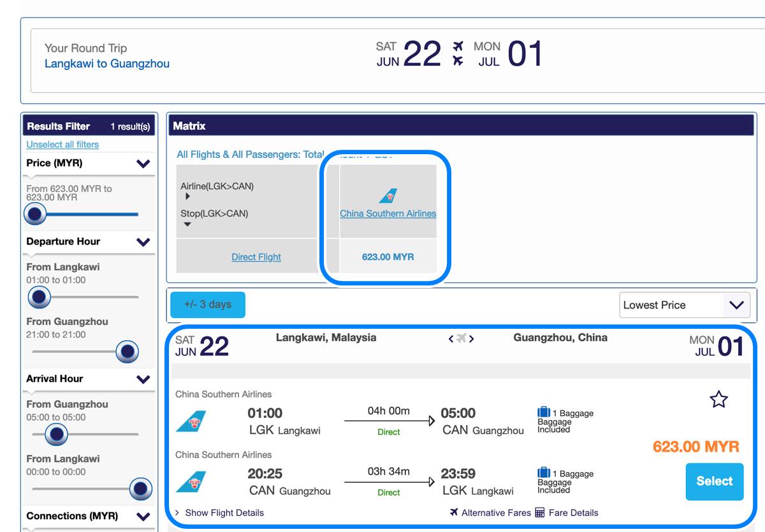This screenshot has width=765, height=532.
Task: Click the Direct label under 03h 34m
Action: click(389, 492)
